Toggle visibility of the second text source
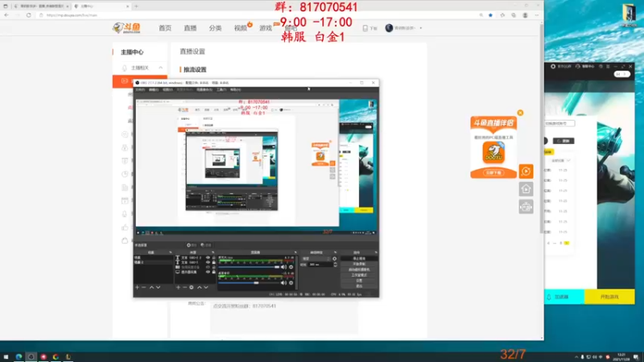This screenshot has width=644, height=362. pos(208,262)
